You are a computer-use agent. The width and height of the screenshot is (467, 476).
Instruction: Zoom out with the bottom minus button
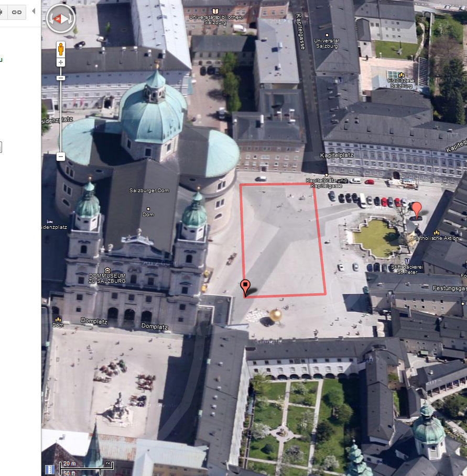click(x=61, y=157)
